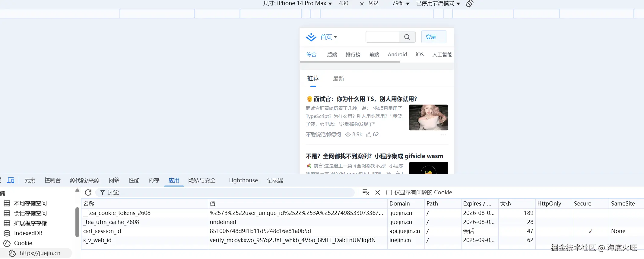Open the Lighthouse DevTools tab

(x=243, y=180)
